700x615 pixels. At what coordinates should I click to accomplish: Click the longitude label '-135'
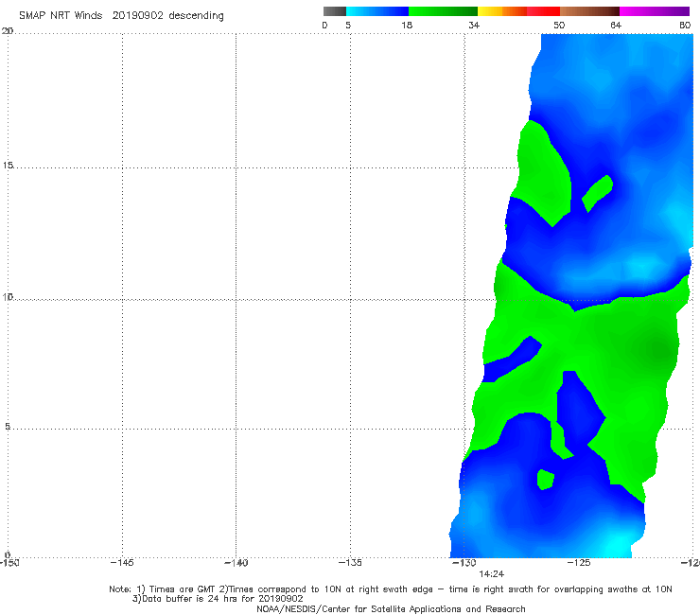(350, 563)
